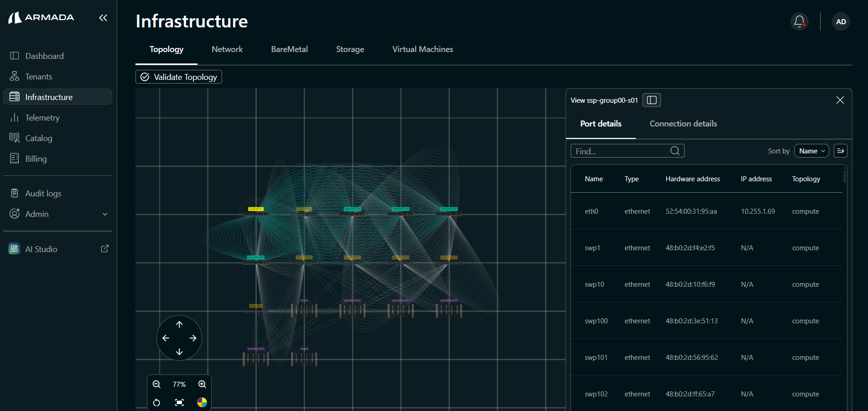868x411 pixels.
Task: Toggle sort direction button next to Name
Action: click(x=841, y=151)
